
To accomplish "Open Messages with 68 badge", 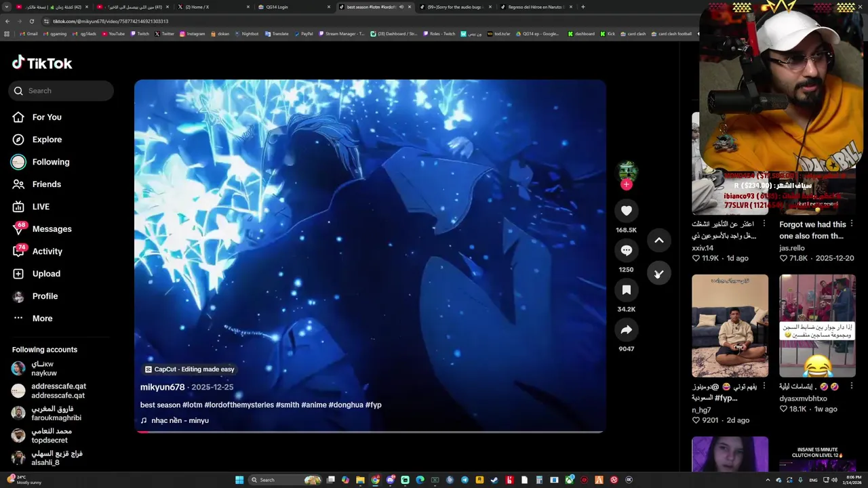I will tap(52, 229).
